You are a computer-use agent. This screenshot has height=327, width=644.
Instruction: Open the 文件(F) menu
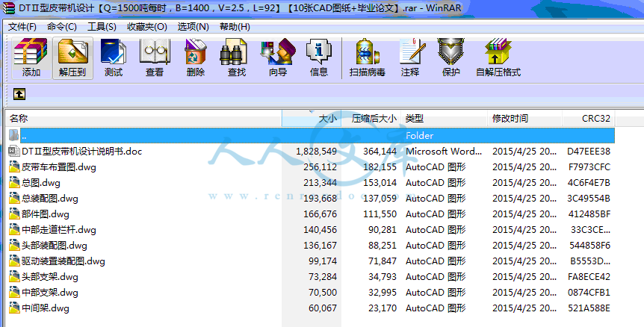point(22,27)
